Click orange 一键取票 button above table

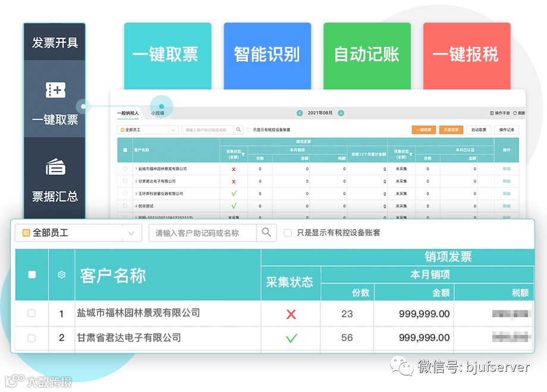click(423, 129)
